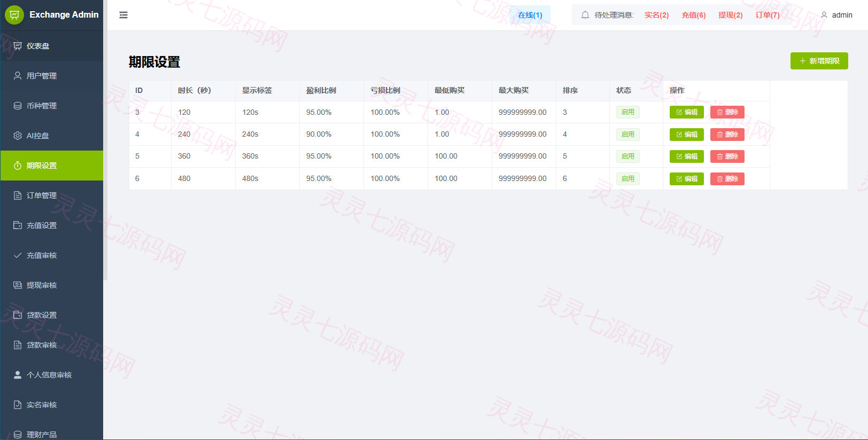Click the 理财产品 coins icon
This screenshot has height=440, width=868.
18,435
